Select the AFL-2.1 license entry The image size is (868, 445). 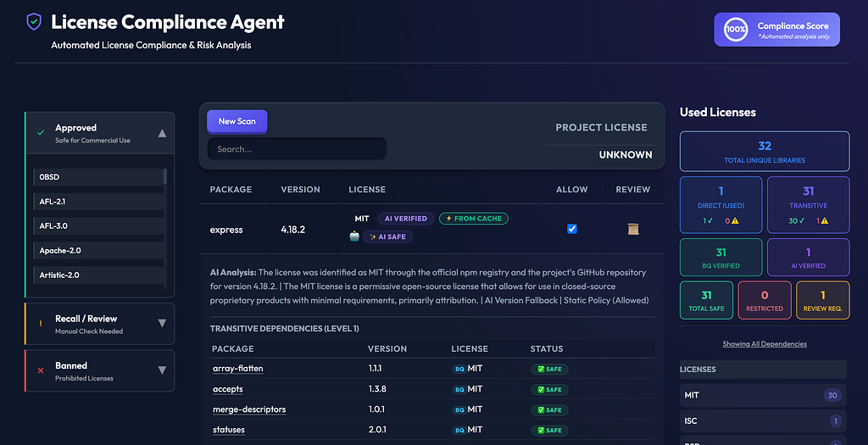click(98, 202)
